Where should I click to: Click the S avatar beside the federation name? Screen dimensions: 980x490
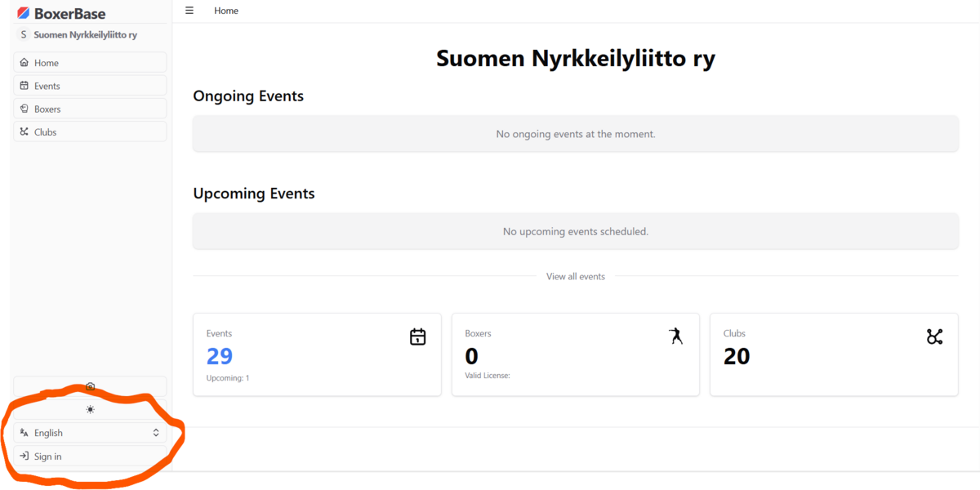click(23, 35)
